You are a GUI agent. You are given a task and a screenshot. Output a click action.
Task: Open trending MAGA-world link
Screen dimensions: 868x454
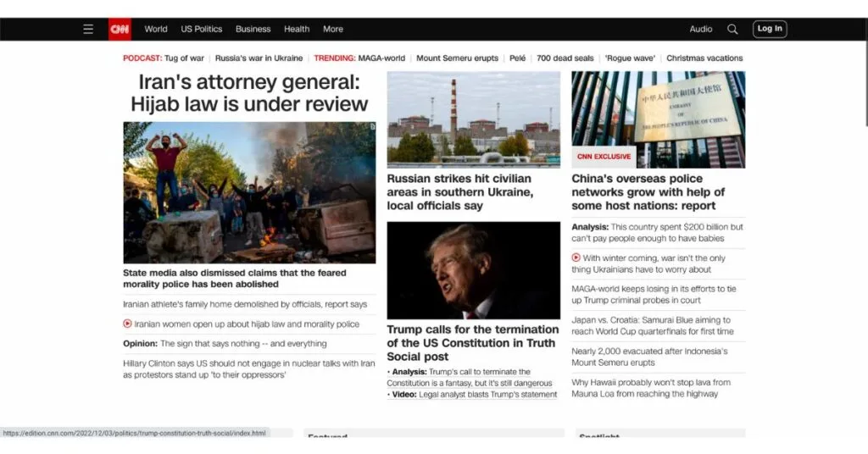381,58
